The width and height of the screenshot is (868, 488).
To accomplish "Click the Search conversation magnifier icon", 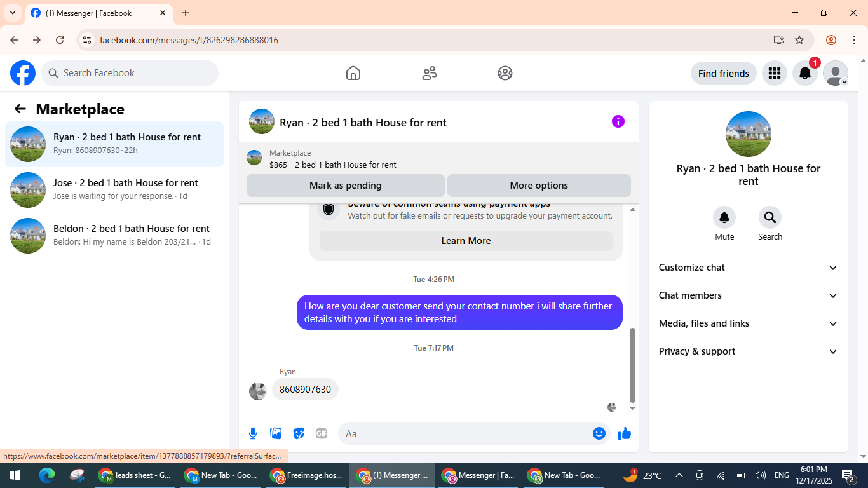I will click(770, 217).
